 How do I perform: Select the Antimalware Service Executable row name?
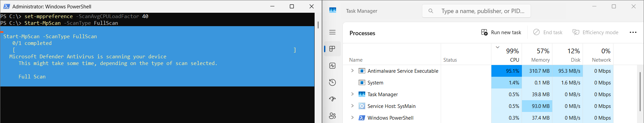coord(403,71)
